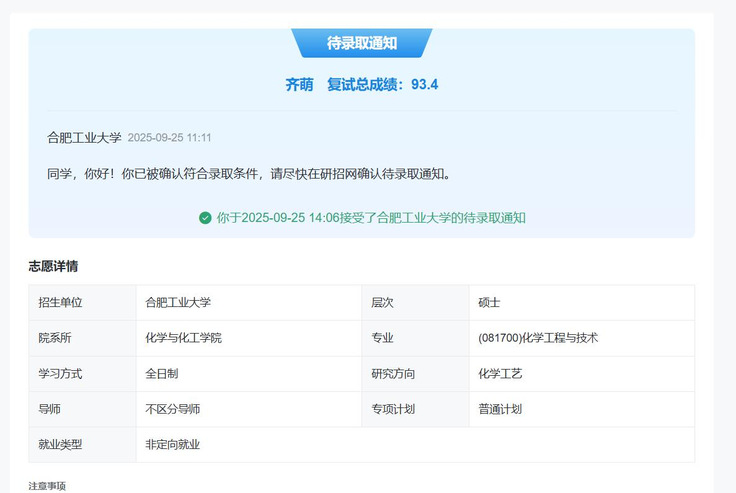Viewport: 736px width, 493px height.
Task: Click the timestamp 2025-09-25 11:11
Action: click(169, 138)
